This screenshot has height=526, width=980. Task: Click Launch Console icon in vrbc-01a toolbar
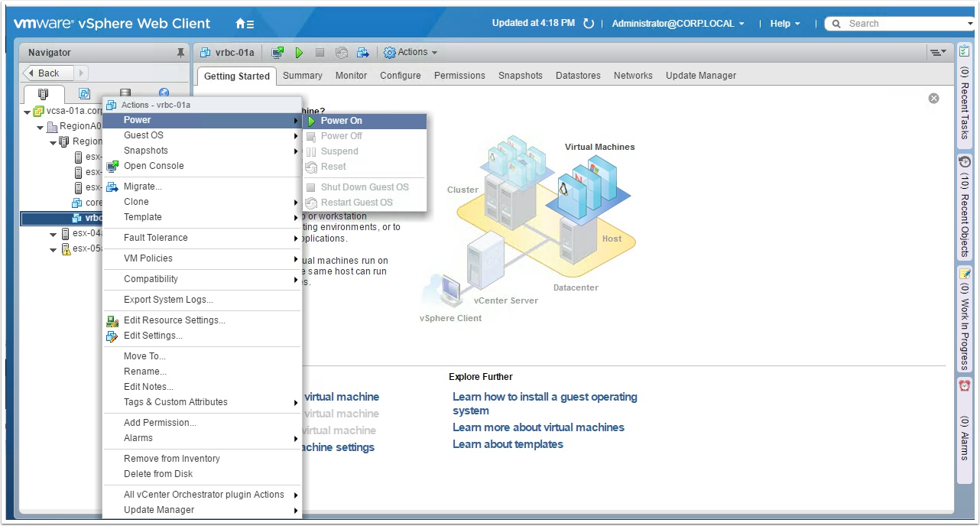click(x=277, y=53)
